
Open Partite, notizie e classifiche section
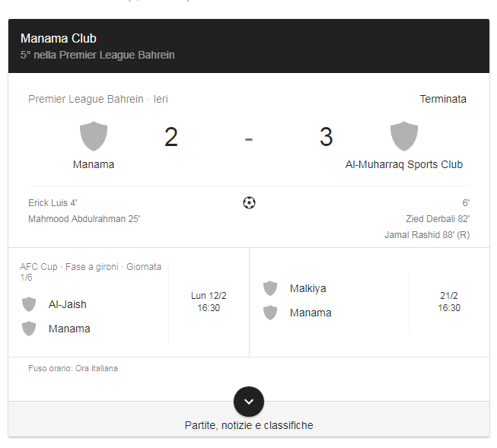point(249,425)
